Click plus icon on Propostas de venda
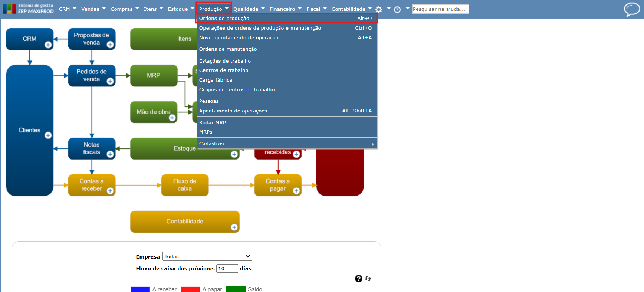Screen dimensions: 644x292 click(x=110, y=45)
